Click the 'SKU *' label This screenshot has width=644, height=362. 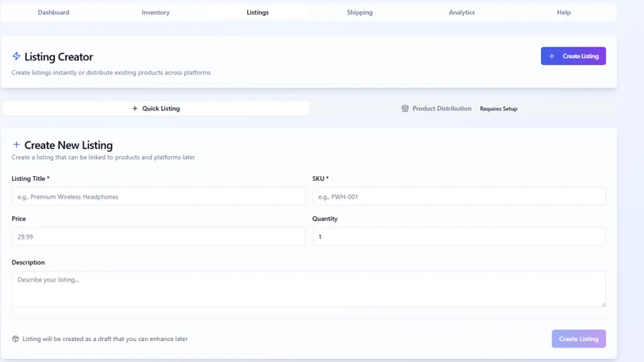320,179
